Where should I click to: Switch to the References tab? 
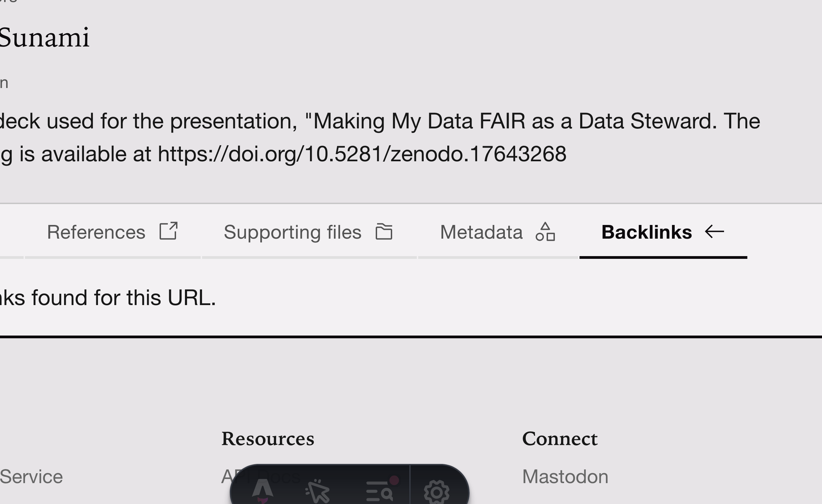click(96, 232)
